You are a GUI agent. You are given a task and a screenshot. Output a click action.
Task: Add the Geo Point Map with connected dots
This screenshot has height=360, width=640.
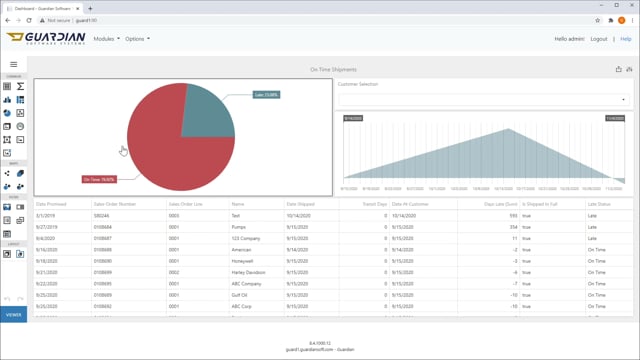pos(7,173)
